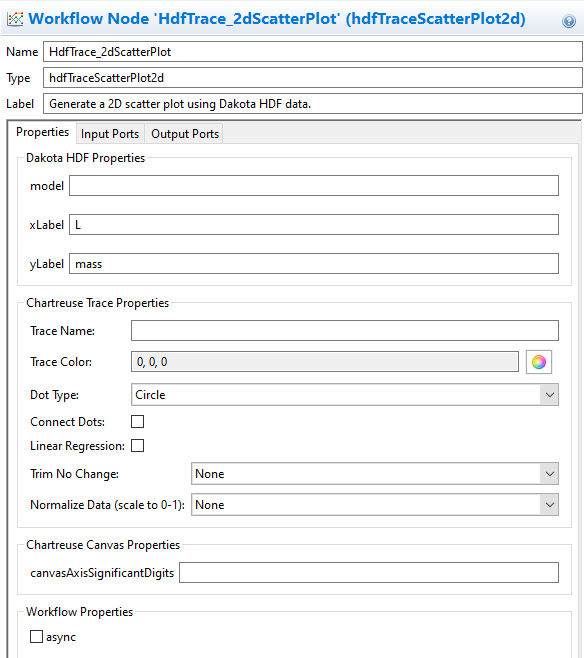Click the workflow node scatter plot icon
This screenshot has height=658, width=584.
pyautogui.click(x=16, y=19)
